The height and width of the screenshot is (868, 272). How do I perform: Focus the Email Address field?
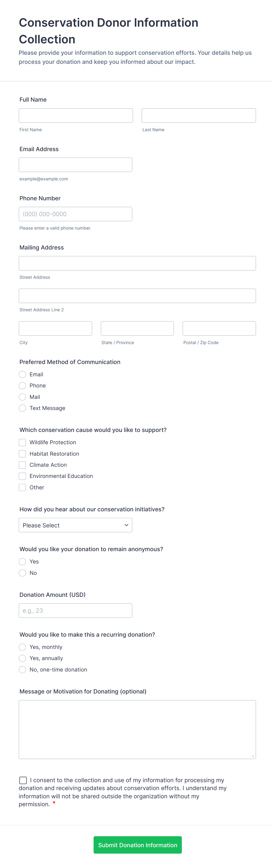[x=75, y=165]
